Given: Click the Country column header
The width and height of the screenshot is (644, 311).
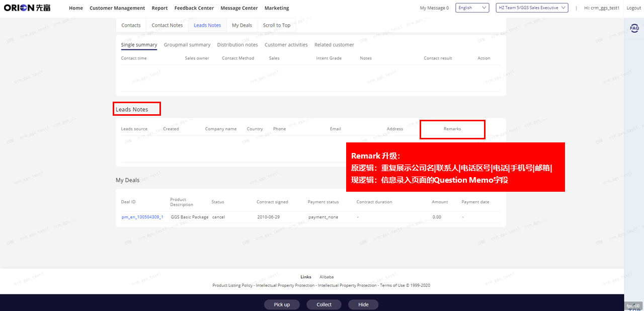Looking at the screenshot, I should pos(255,129).
